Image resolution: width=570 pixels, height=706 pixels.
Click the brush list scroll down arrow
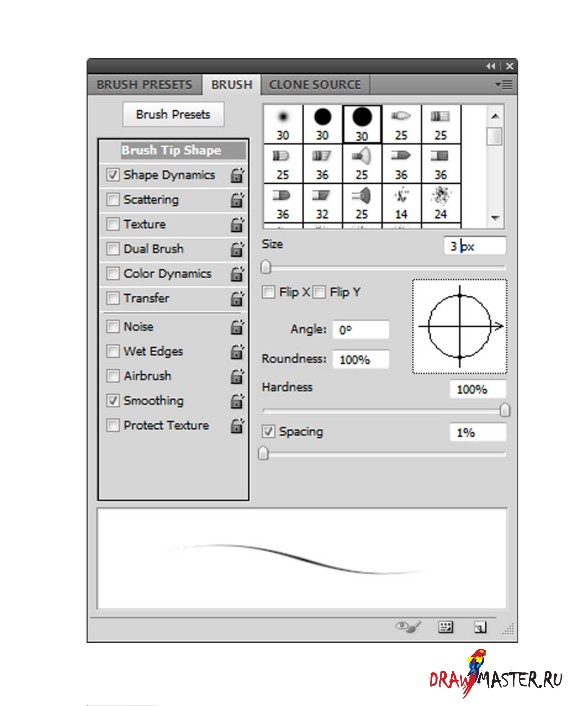(495, 218)
